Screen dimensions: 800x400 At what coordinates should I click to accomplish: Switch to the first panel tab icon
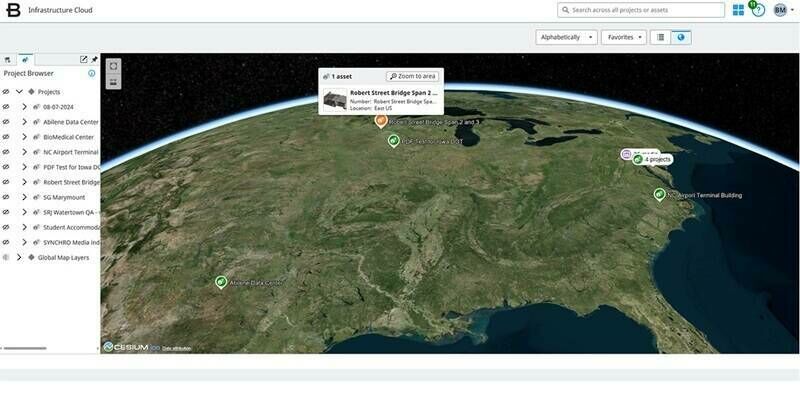(8, 60)
